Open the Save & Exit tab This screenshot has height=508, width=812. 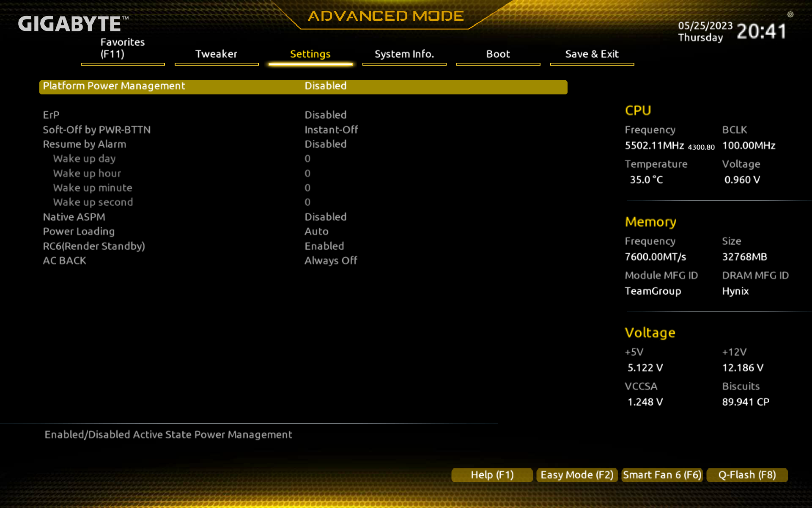tap(592, 54)
